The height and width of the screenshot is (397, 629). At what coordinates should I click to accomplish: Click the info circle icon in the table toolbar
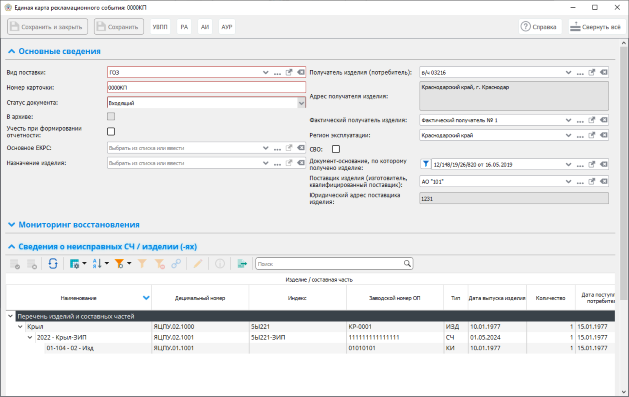point(220,263)
